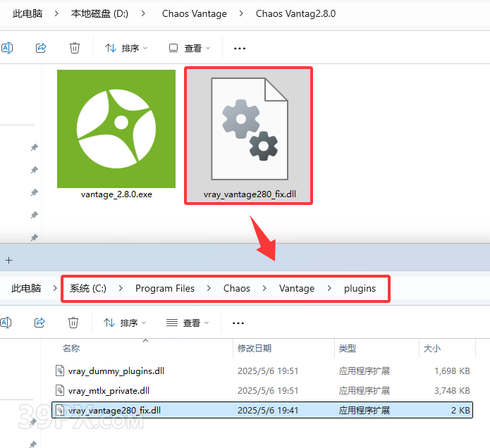Open the 查看 view dropdown in upper window

[190, 48]
